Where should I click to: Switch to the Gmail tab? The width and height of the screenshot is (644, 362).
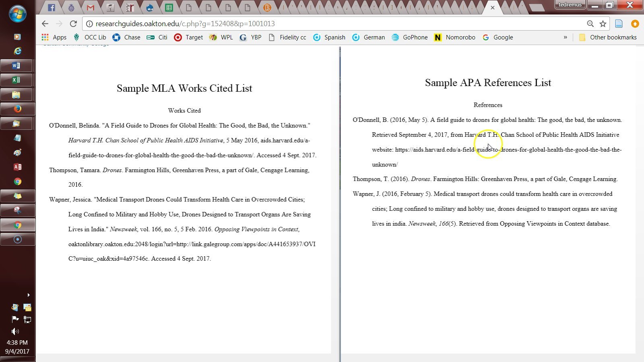pos(91,8)
